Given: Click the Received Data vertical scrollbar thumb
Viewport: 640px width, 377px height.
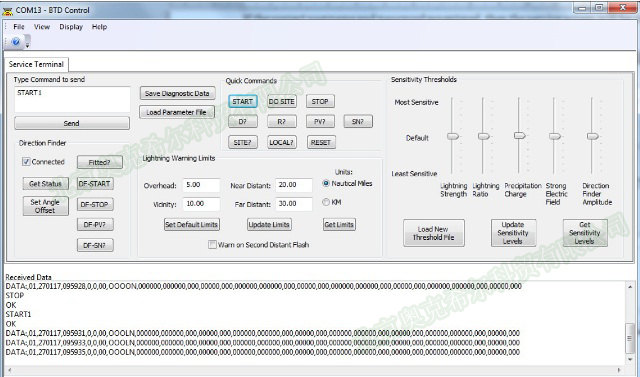Looking at the screenshot, I should (x=630, y=338).
